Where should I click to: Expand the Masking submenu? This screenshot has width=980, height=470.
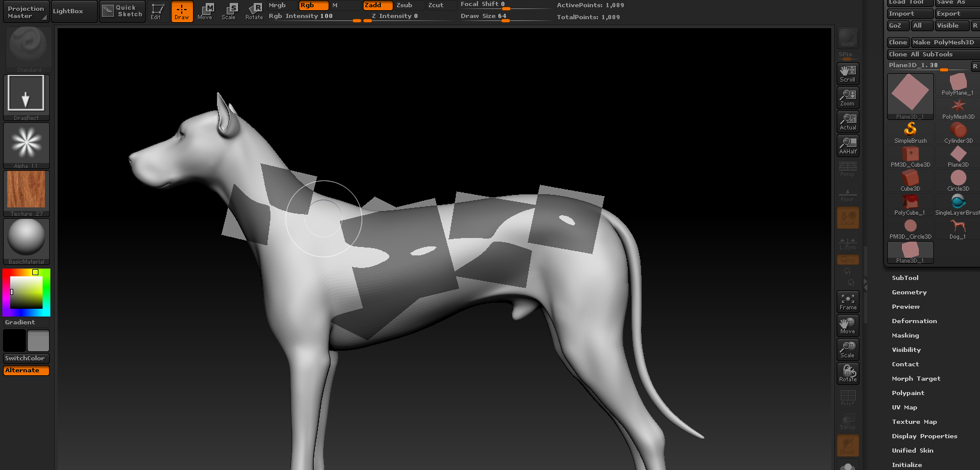click(905, 336)
